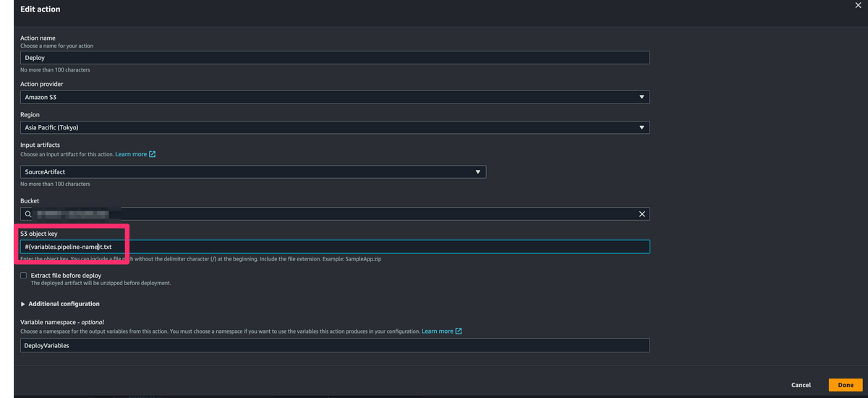Click the Extract file before deploy label text

pyautogui.click(x=66, y=276)
